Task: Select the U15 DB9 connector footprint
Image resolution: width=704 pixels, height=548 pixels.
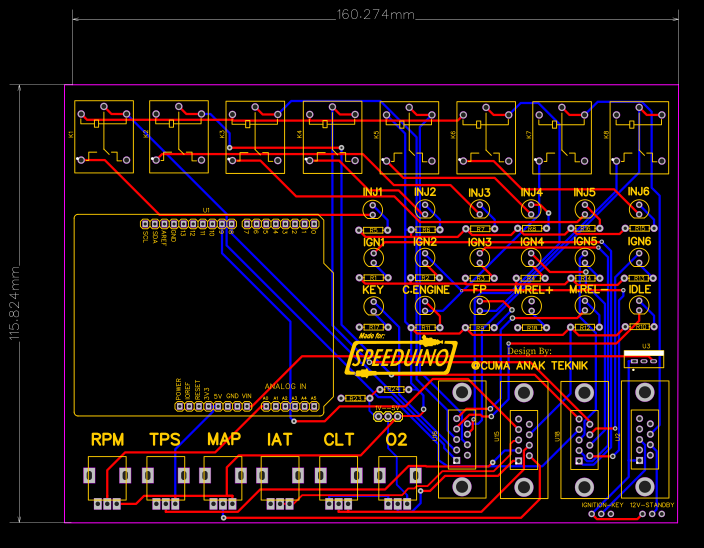Action: click(524, 439)
